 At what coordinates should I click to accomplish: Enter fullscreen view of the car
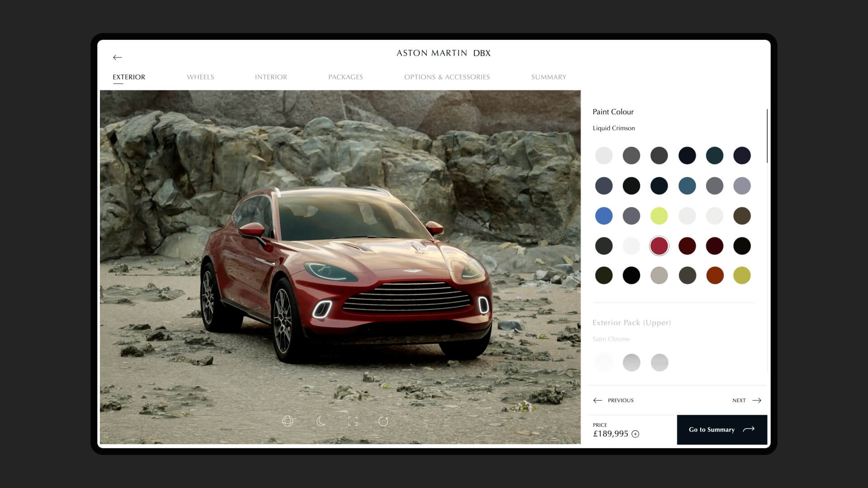353,421
